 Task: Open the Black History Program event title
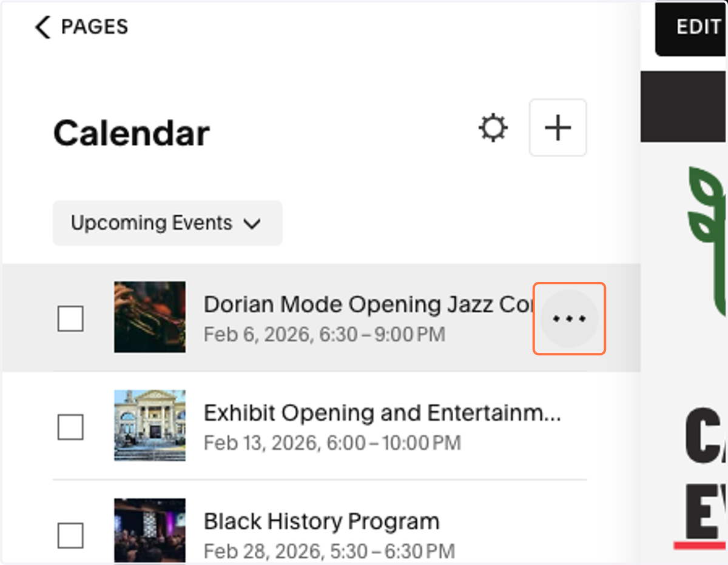click(x=322, y=521)
